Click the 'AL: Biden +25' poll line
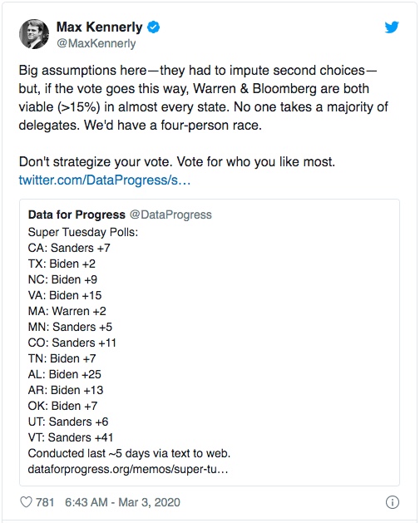 [x=65, y=374]
